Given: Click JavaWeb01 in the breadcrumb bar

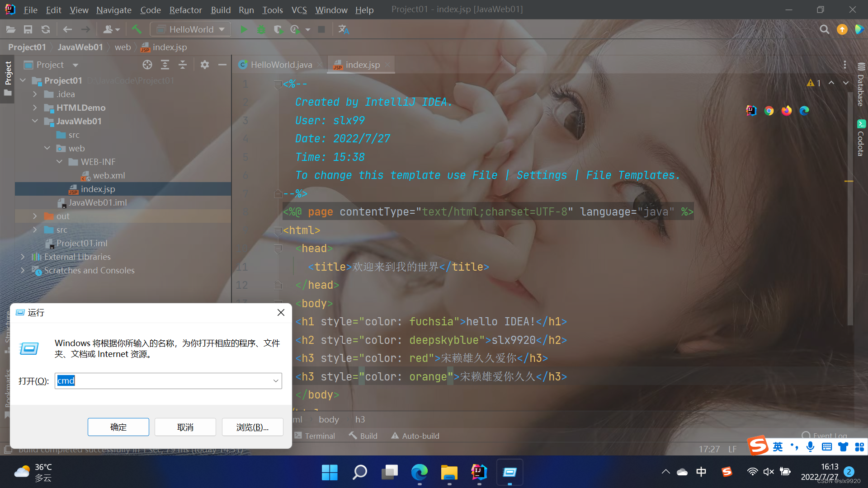Looking at the screenshot, I should point(80,47).
